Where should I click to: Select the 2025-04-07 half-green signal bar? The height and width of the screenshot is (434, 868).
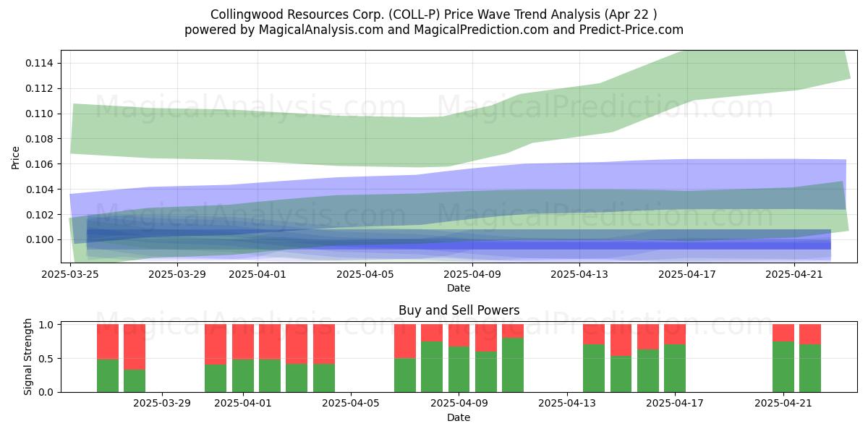pos(405,358)
